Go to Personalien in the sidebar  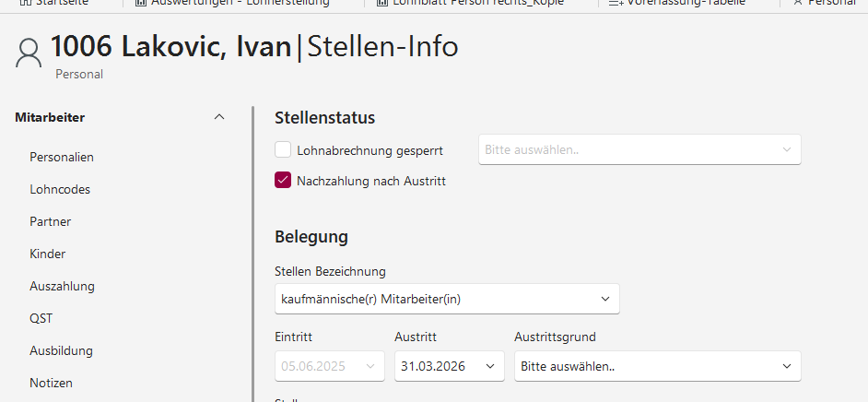click(62, 157)
